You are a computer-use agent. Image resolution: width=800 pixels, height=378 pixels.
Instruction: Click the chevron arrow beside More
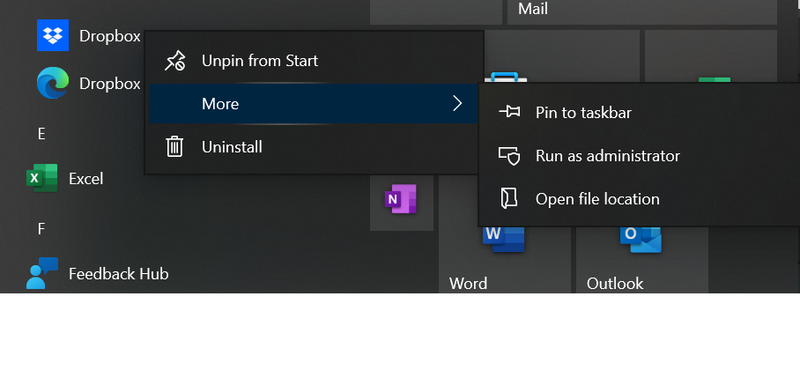click(457, 104)
